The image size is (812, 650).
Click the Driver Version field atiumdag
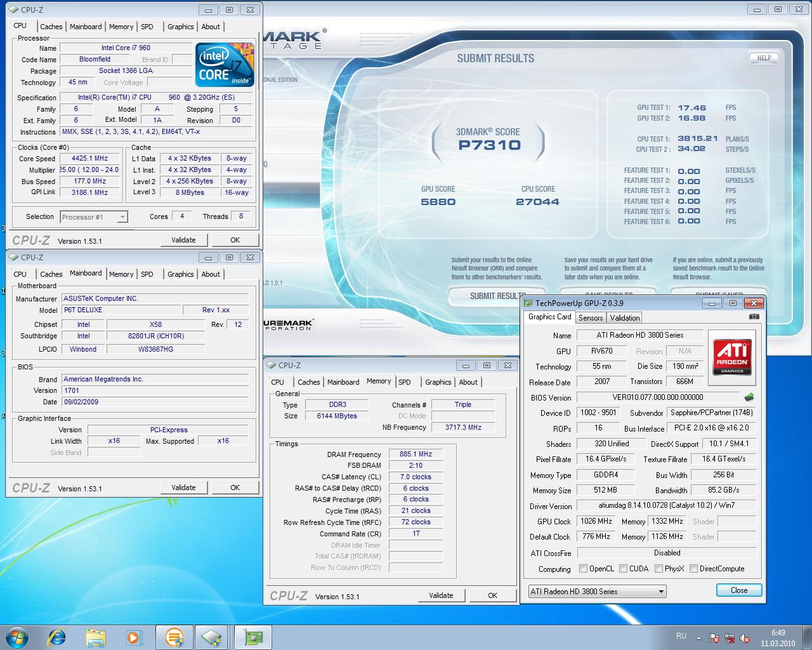pyautogui.click(x=667, y=506)
